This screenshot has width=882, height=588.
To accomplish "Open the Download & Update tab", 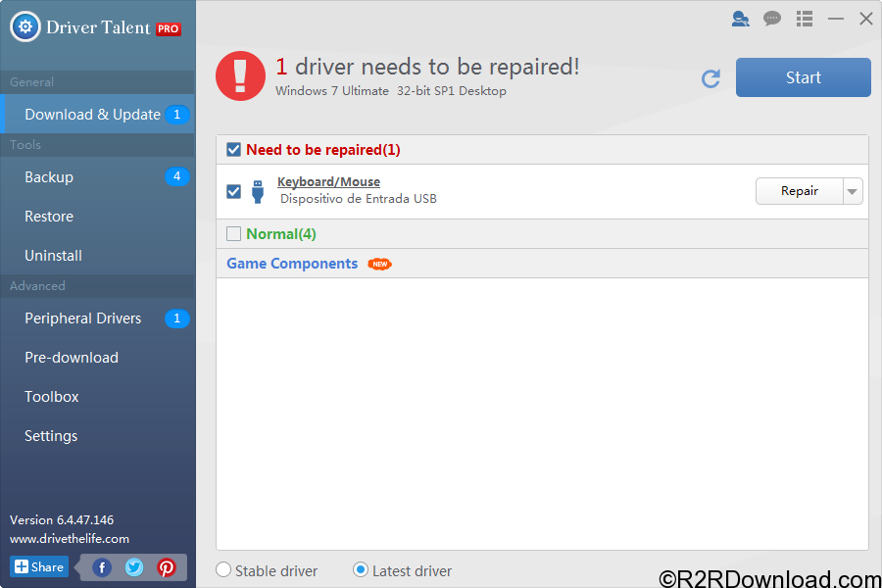I will click(x=98, y=115).
